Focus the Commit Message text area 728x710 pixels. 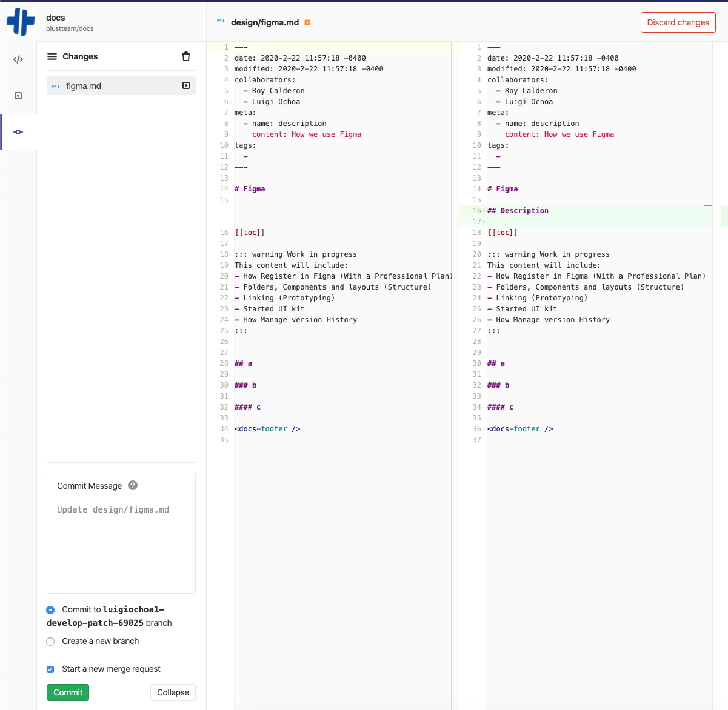point(121,545)
